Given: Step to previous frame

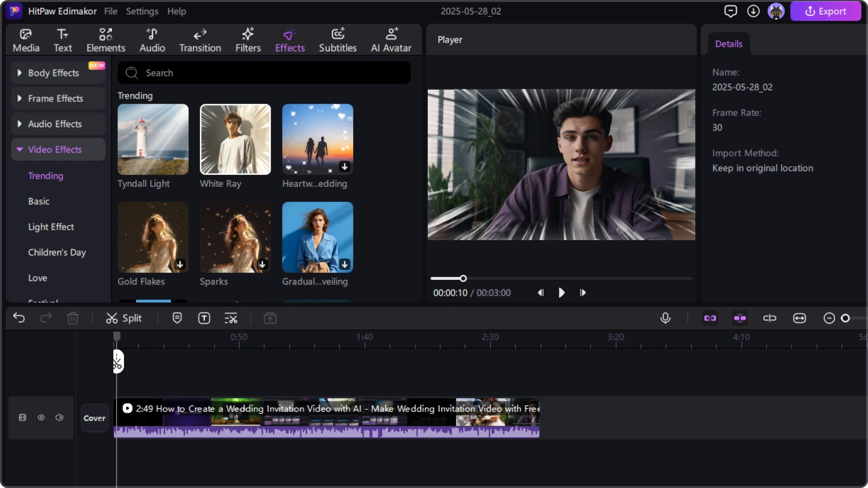Looking at the screenshot, I should point(541,293).
